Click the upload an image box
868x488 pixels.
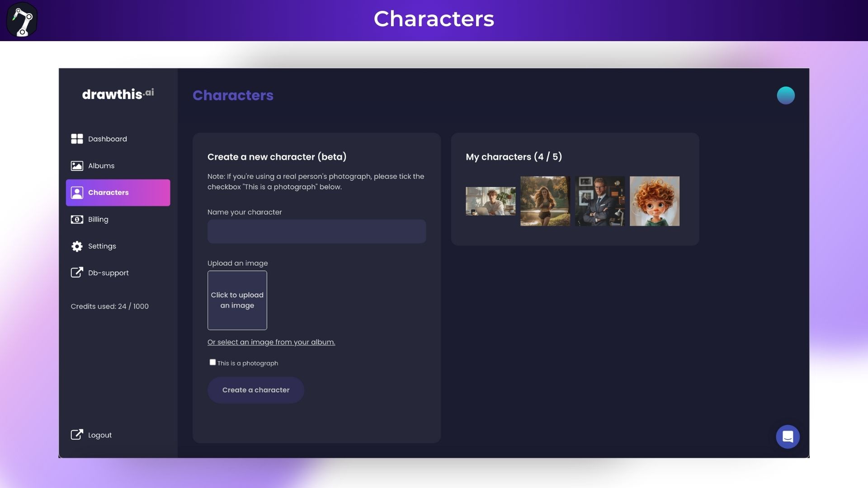pyautogui.click(x=237, y=300)
